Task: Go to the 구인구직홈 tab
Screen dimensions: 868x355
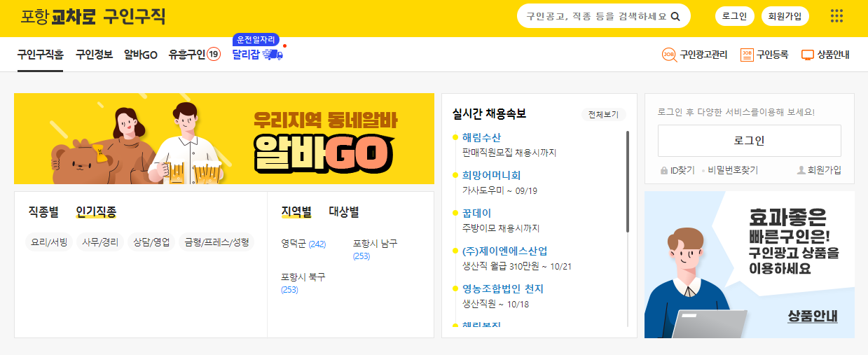Action: tap(41, 55)
